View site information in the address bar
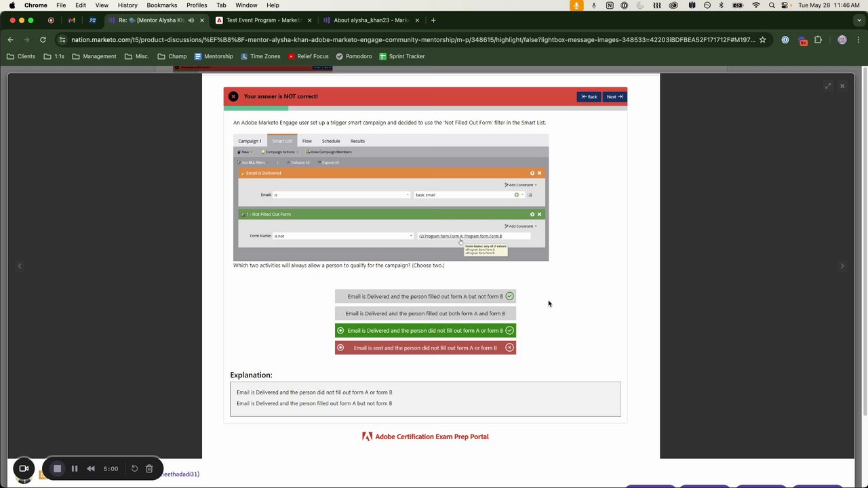This screenshot has height=488, width=868. [x=63, y=40]
